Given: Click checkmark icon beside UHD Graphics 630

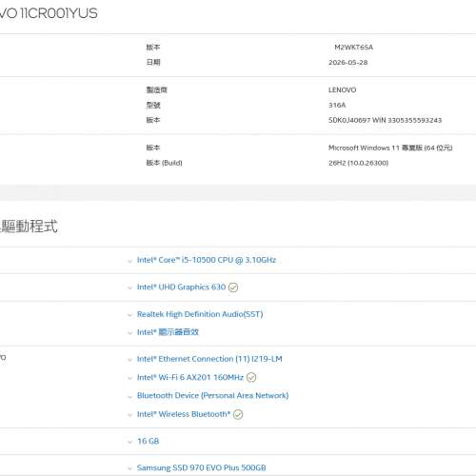Looking at the screenshot, I should pos(233,288).
